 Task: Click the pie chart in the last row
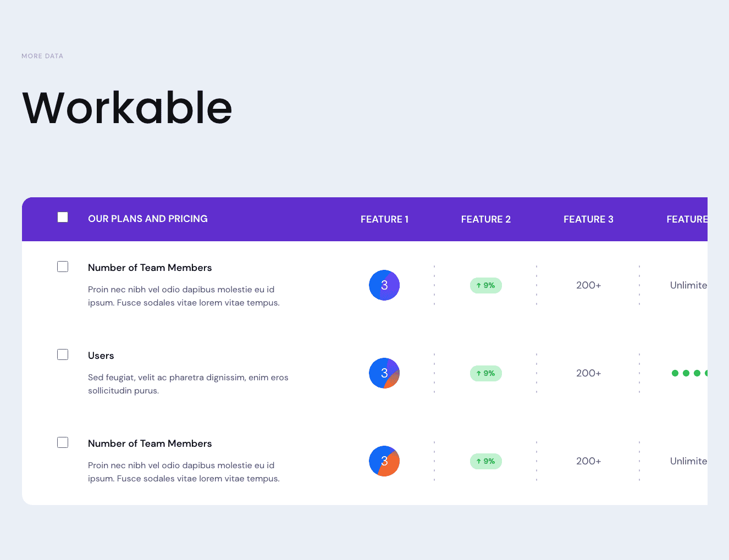(384, 461)
